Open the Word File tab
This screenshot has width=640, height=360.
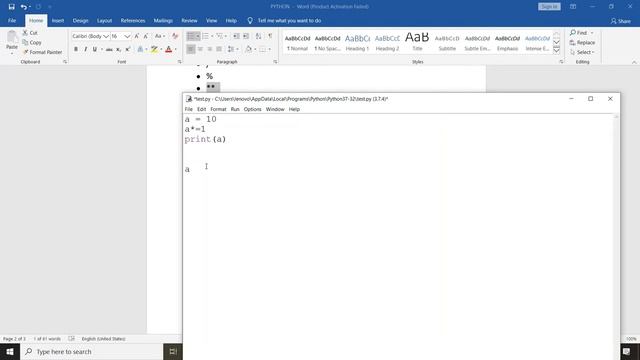coord(12,20)
